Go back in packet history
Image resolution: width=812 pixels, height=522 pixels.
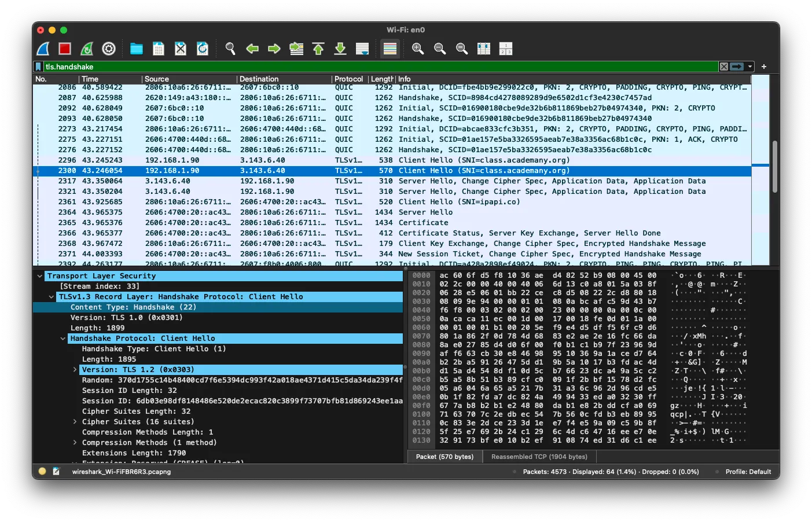click(x=252, y=49)
